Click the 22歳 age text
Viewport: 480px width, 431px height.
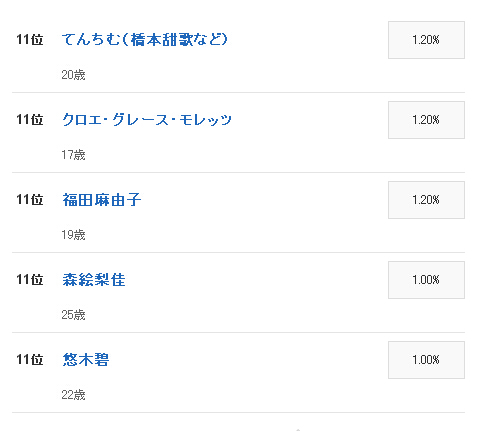73,395
